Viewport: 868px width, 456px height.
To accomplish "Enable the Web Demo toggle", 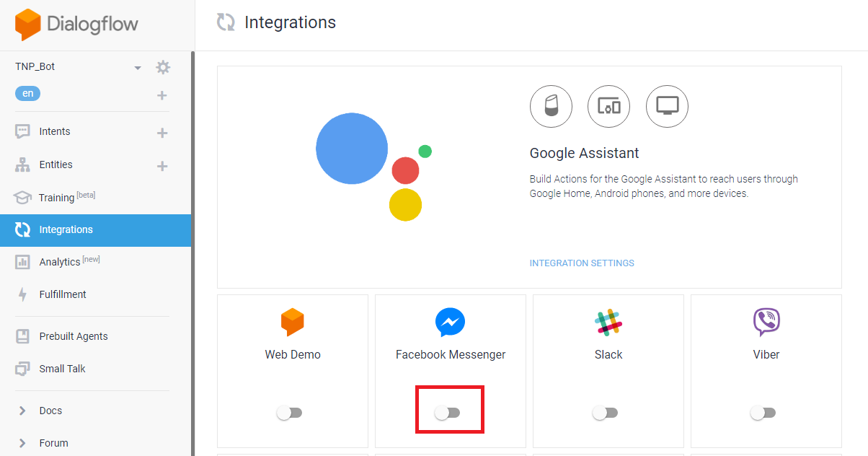I will coord(289,413).
